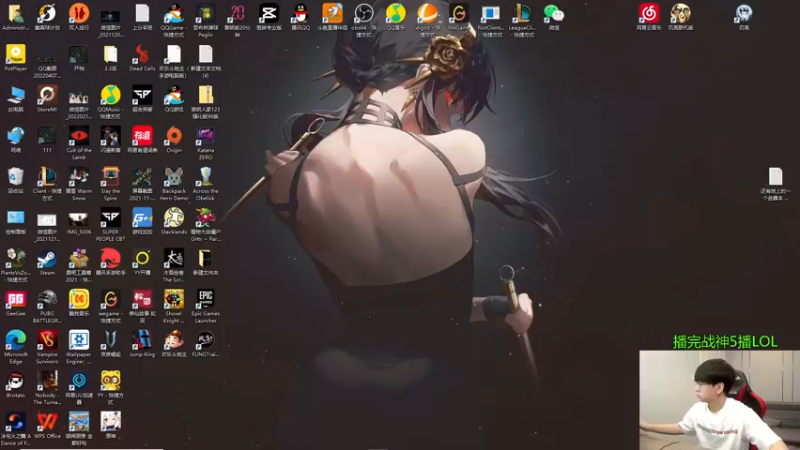Launch the RiotClient shortcut
The width and height of the screenshot is (800, 450).
[x=490, y=13]
